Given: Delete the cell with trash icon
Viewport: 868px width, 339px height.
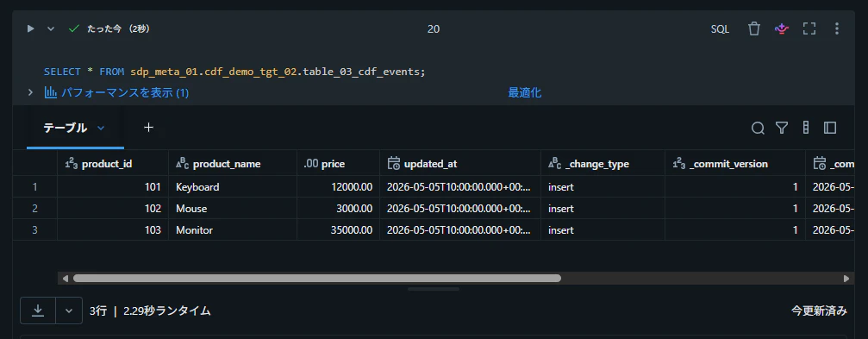Looking at the screenshot, I should pos(754,28).
